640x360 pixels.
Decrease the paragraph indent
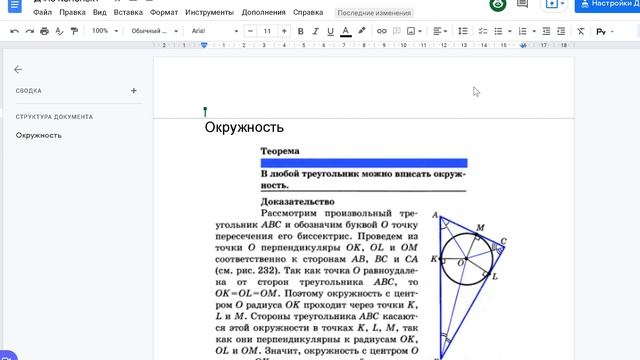(546, 31)
